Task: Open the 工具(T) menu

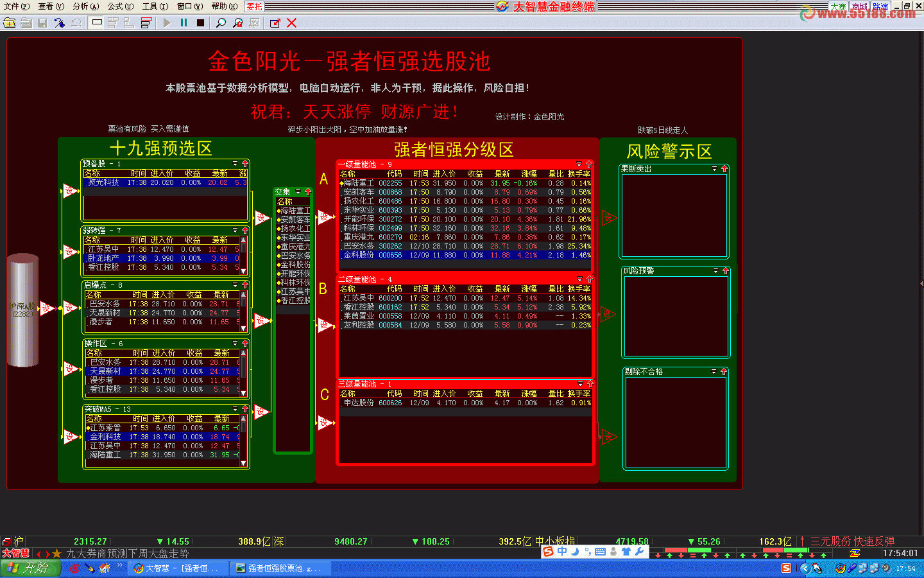Action: tap(155, 6)
